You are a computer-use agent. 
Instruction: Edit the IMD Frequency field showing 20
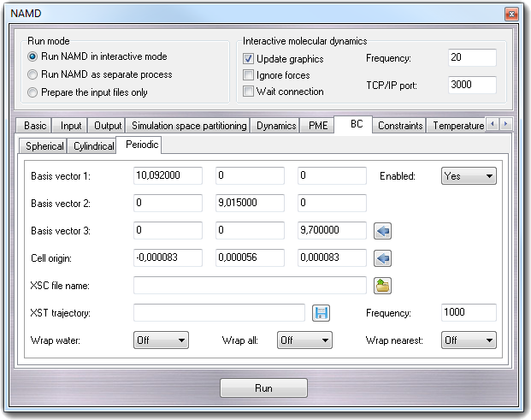[x=472, y=57]
